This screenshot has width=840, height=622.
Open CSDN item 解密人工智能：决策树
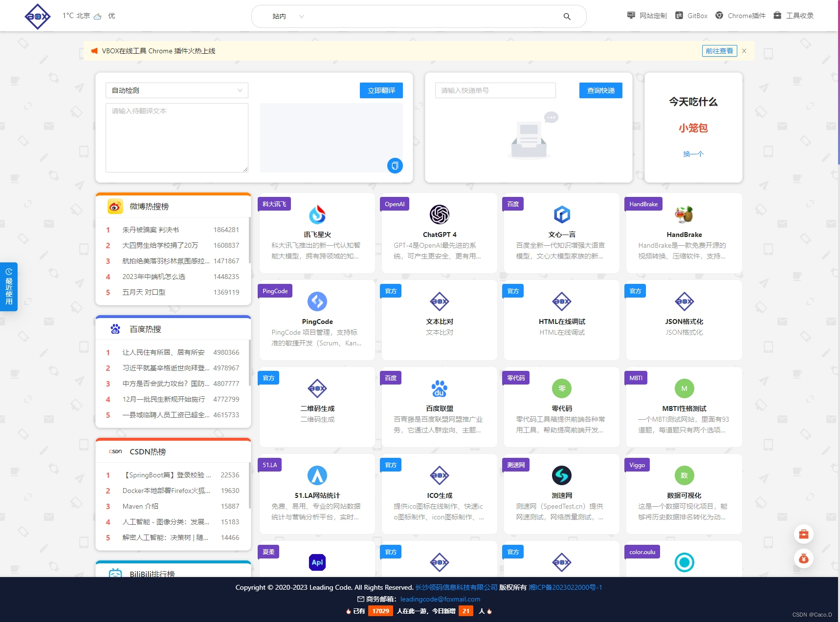(165, 537)
